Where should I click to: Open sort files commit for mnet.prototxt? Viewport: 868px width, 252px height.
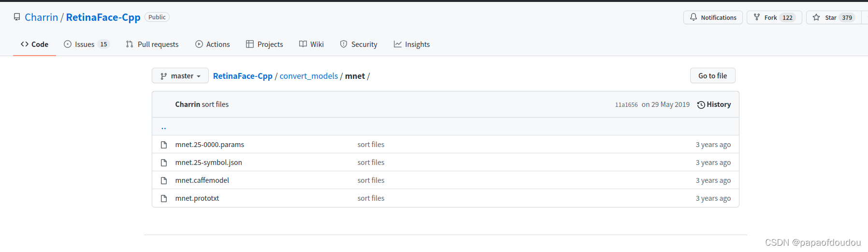pyautogui.click(x=371, y=198)
